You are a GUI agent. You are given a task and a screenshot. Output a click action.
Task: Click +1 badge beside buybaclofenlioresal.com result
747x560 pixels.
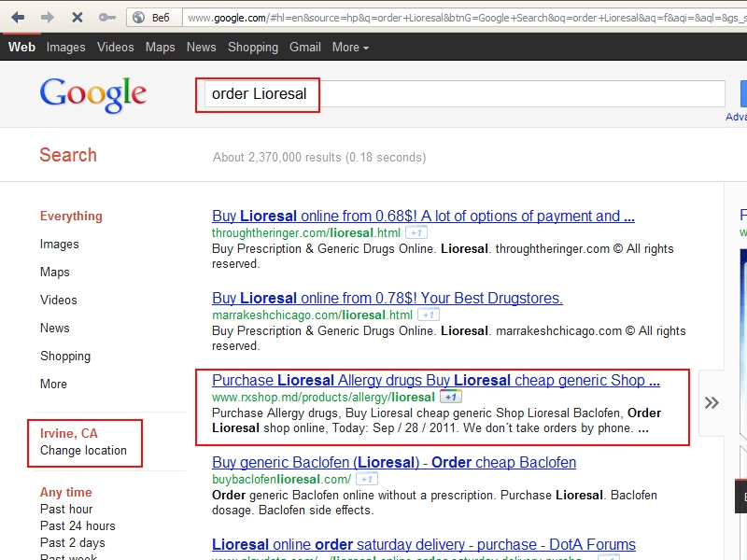click(367, 479)
